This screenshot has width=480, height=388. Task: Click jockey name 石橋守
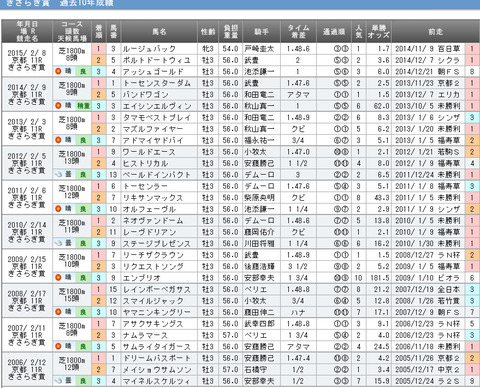point(255,370)
